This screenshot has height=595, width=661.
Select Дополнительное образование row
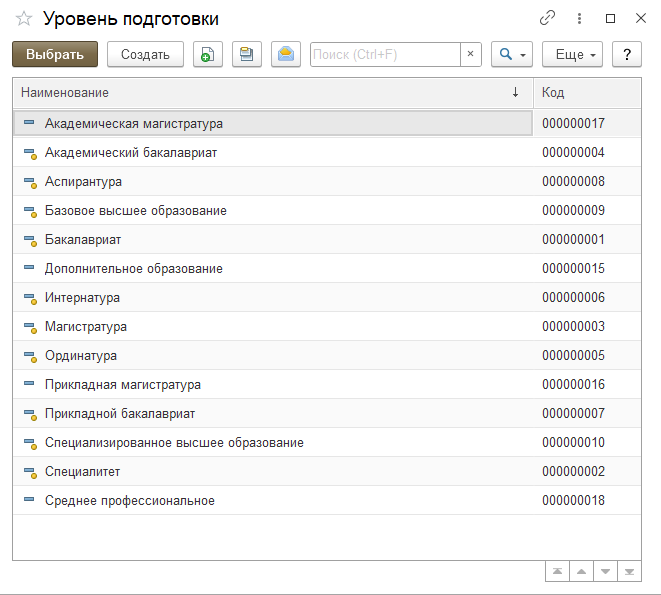coord(327,269)
